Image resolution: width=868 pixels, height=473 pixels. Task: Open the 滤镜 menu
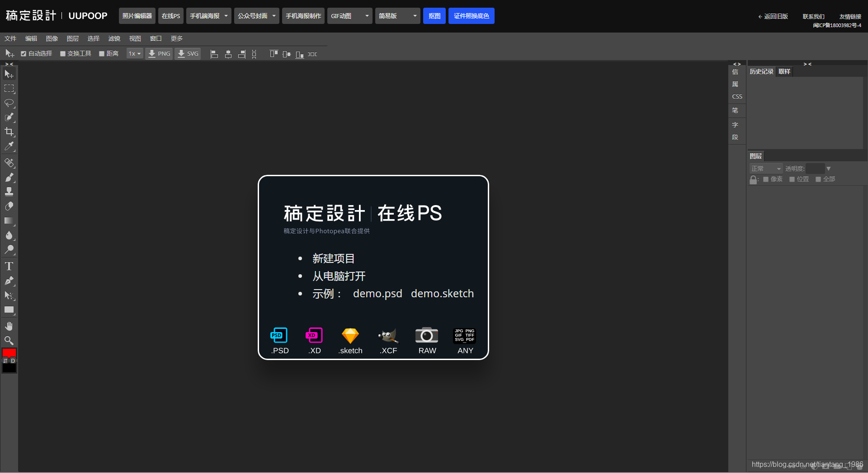(x=114, y=38)
